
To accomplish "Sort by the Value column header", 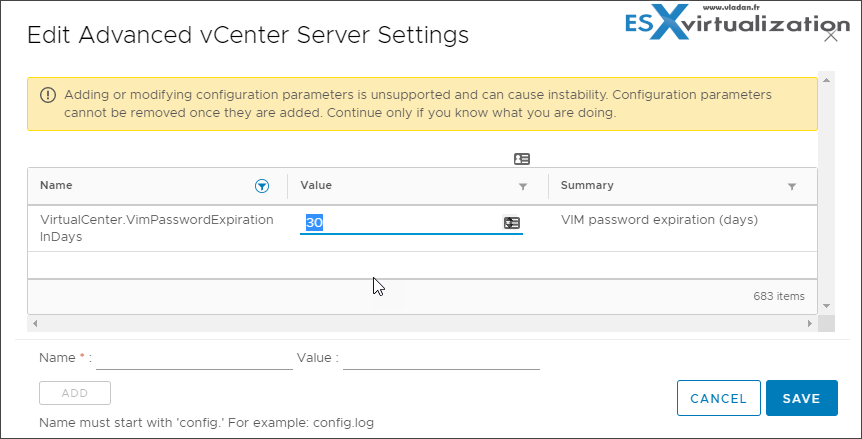I will coord(316,185).
